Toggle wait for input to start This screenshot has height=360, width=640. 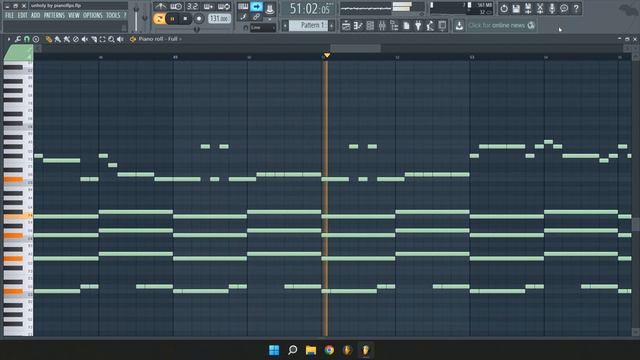[x=176, y=7]
